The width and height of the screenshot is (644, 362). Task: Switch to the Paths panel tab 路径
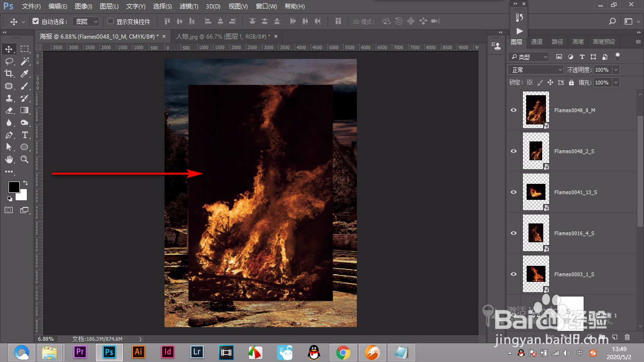(x=558, y=42)
